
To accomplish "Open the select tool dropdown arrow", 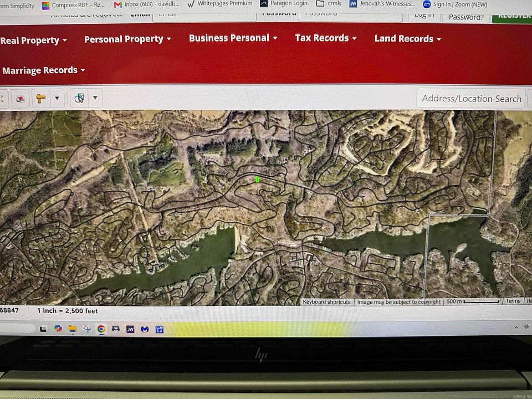I will pyautogui.click(x=95, y=98).
